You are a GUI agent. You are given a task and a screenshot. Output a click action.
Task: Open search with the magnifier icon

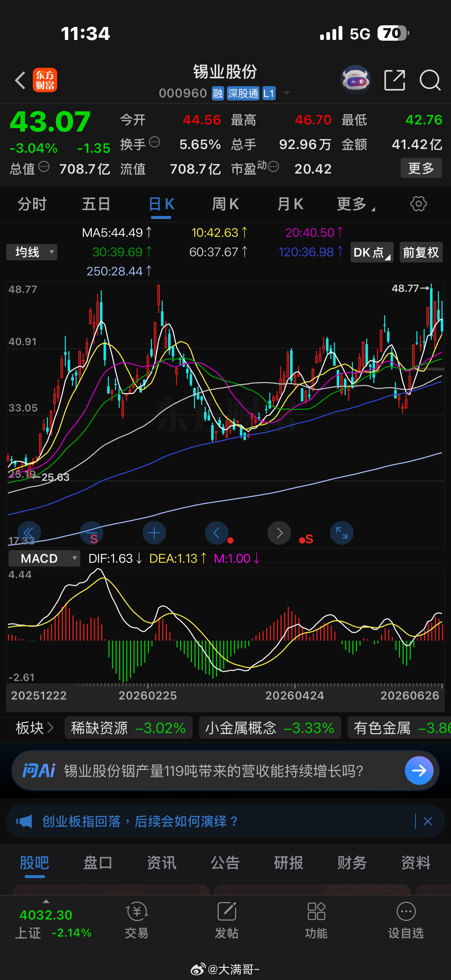tap(430, 80)
